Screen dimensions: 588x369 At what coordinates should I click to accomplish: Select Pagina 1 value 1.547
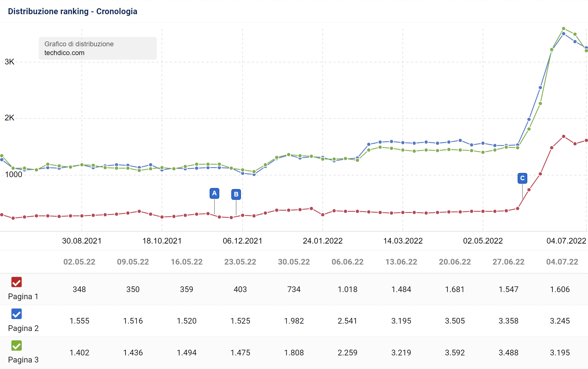point(508,289)
